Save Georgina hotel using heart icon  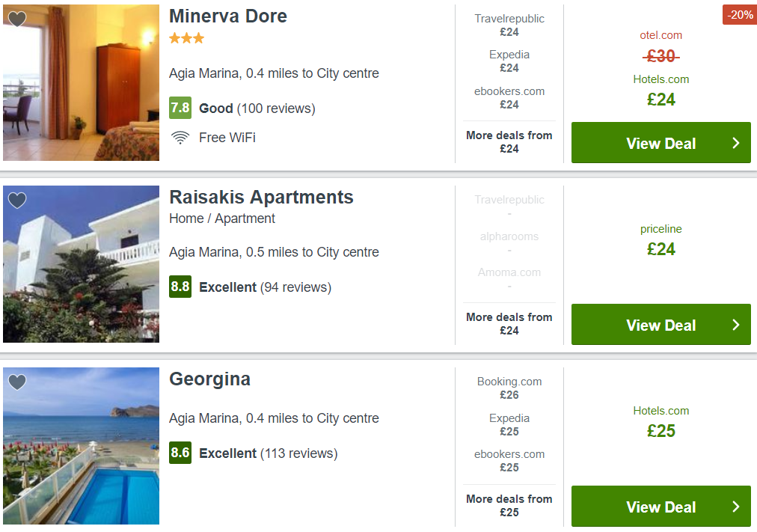[x=17, y=382]
